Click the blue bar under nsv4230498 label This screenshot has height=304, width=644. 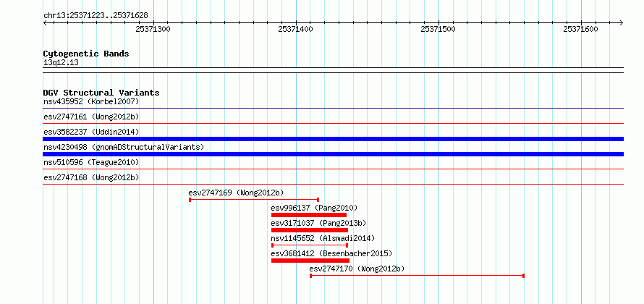click(333, 154)
